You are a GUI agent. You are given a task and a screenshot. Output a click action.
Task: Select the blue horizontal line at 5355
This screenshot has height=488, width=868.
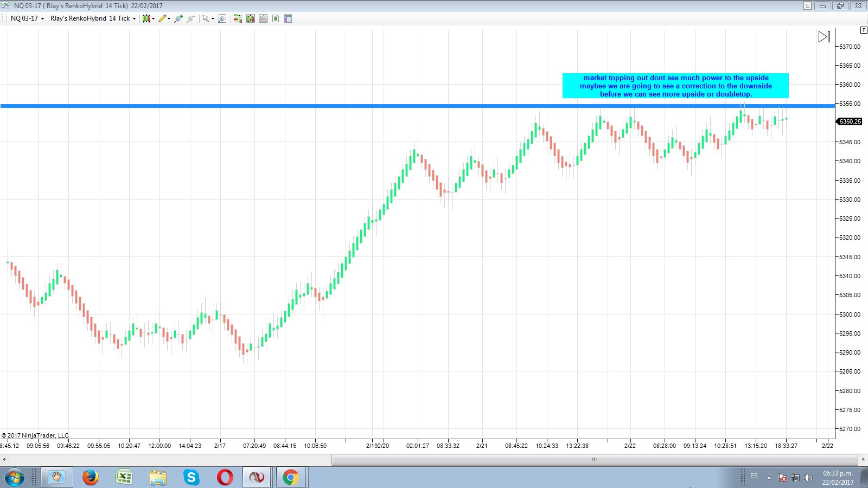click(418, 106)
